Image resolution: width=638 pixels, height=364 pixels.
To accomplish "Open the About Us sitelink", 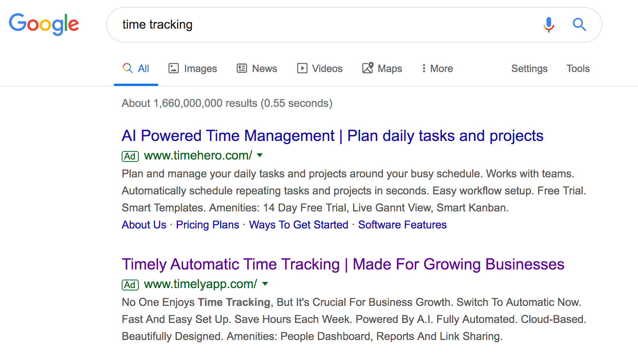I will coord(144,225).
